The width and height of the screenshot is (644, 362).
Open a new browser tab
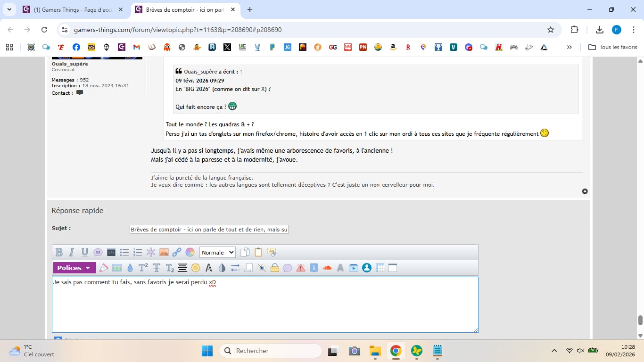[250, 9]
